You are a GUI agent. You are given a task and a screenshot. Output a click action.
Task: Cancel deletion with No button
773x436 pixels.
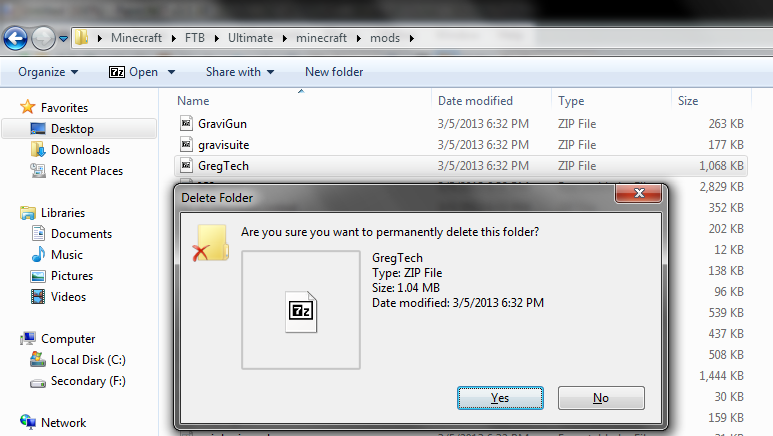(601, 398)
